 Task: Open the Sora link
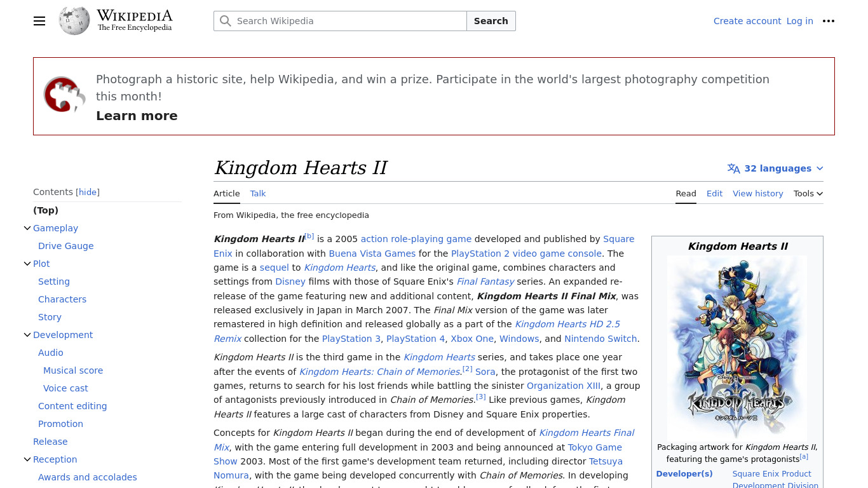tap(485, 372)
